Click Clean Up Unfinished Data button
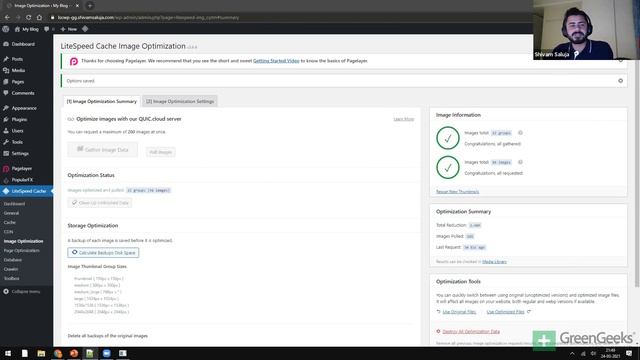 [100, 203]
